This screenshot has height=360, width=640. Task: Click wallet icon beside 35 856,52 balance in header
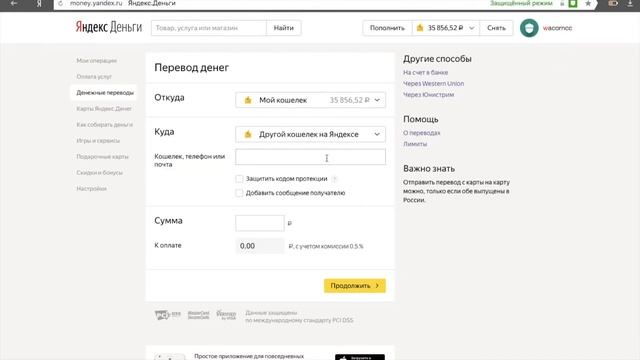(420, 28)
